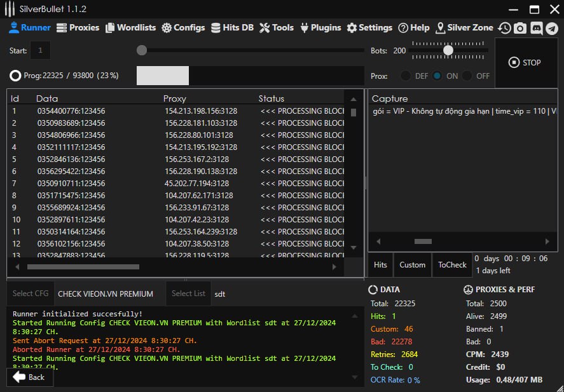The height and width of the screenshot is (392, 564).
Task: Open the Tools tab
Action: [x=276, y=28]
